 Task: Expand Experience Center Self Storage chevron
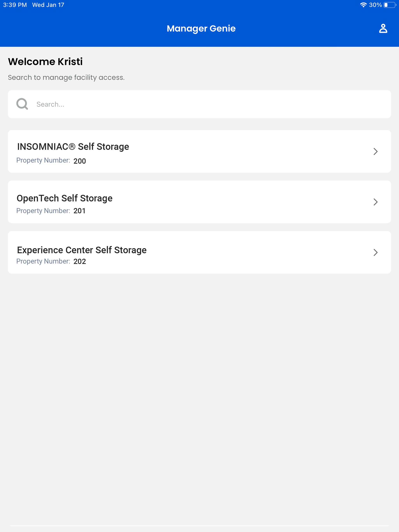click(x=375, y=252)
